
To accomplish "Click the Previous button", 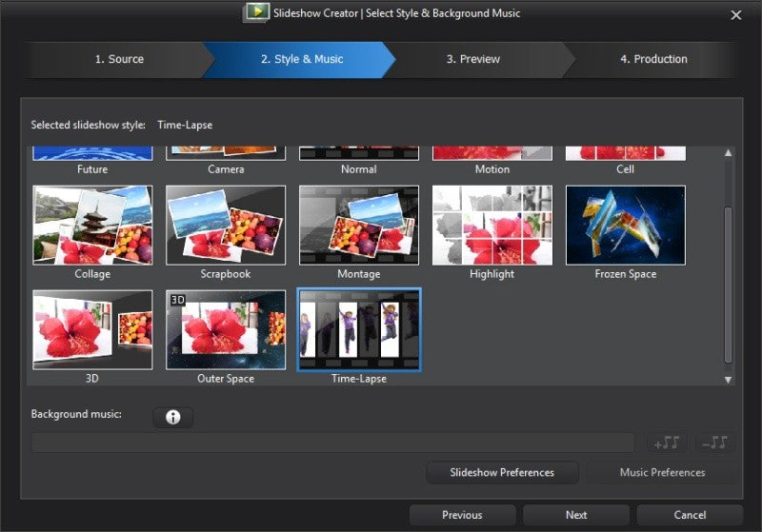I will coord(462,515).
